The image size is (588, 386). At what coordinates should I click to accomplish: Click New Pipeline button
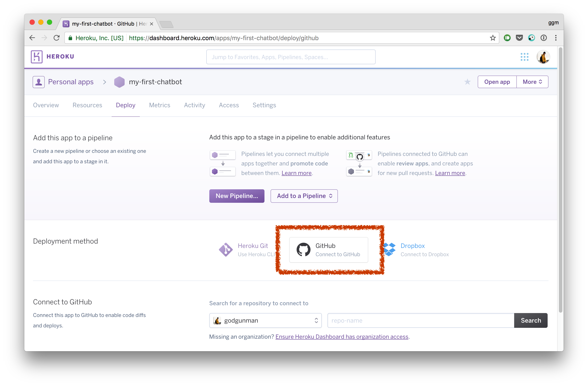tap(236, 196)
